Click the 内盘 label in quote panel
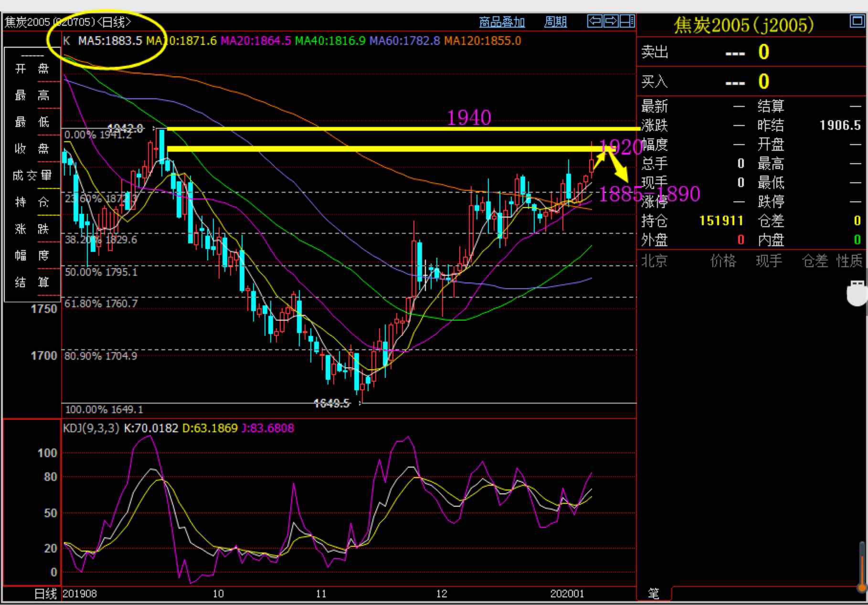The height and width of the screenshot is (605, 868). tap(771, 240)
